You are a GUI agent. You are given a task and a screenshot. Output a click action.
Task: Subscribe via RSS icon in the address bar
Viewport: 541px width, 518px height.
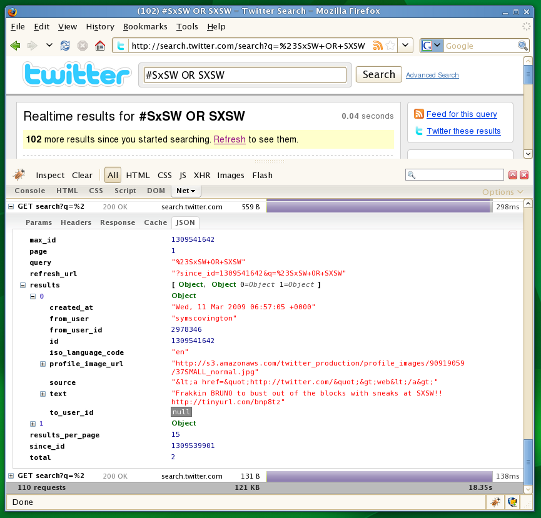(x=378, y=46)
